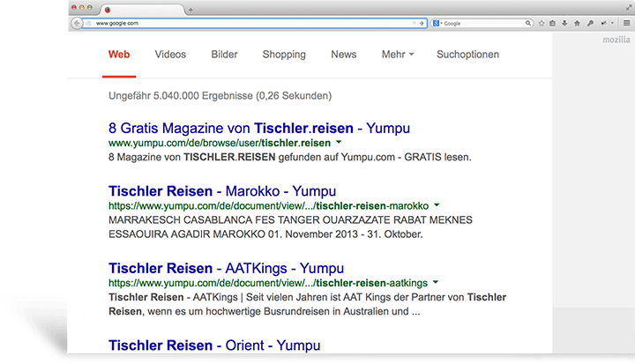Open 'Tischler Reisen - Marokko - Yumpu' result
Screen dimensions: 635x364
pos(222,190)
